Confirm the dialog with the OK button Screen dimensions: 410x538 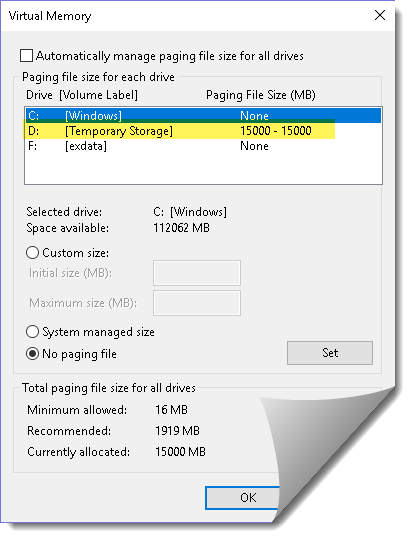point(243,498)
